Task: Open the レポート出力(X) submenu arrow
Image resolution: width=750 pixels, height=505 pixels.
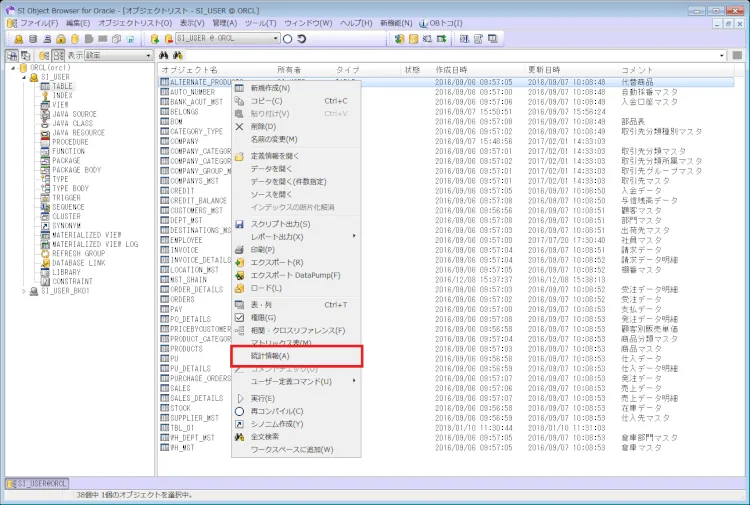Action: click(354, 236)
